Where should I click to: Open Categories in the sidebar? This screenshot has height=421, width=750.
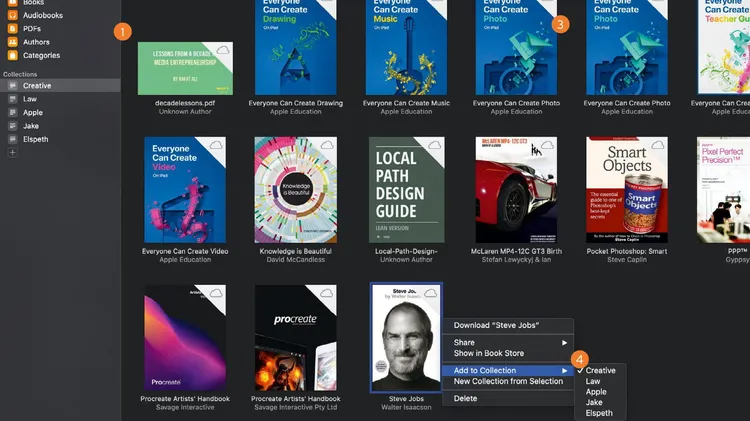(41, 55)
